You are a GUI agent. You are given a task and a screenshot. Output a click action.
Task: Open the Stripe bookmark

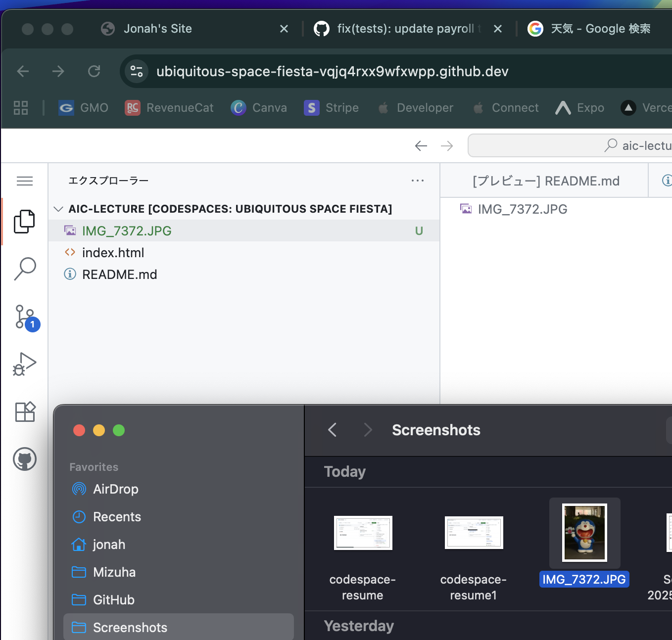coord(331,108)
